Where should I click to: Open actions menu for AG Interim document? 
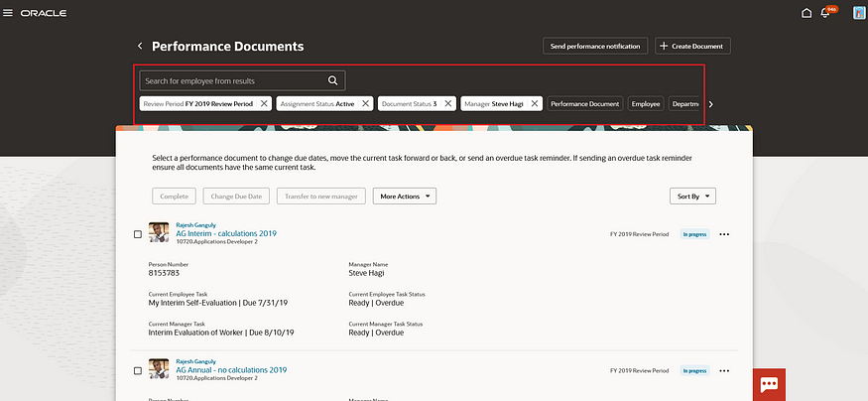pos(724,234)
